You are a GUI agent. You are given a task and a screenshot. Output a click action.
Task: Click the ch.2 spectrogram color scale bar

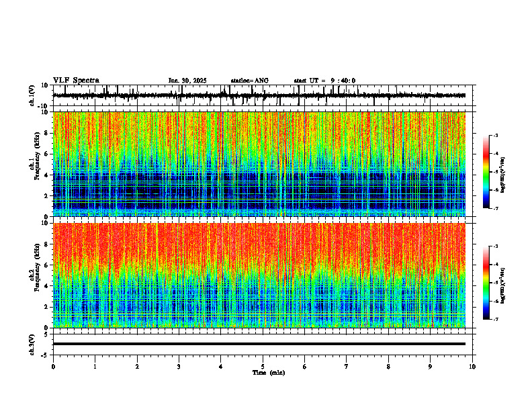tap(486, 283)
